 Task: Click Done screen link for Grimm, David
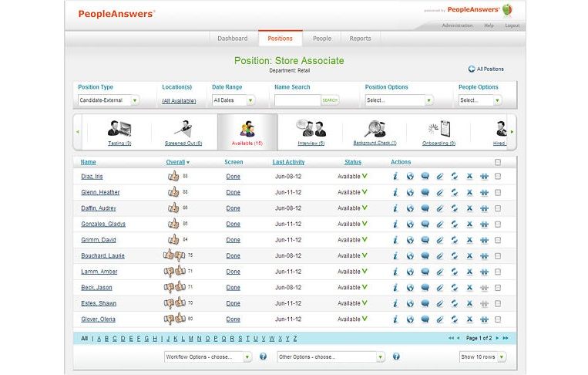click(234, 240)
